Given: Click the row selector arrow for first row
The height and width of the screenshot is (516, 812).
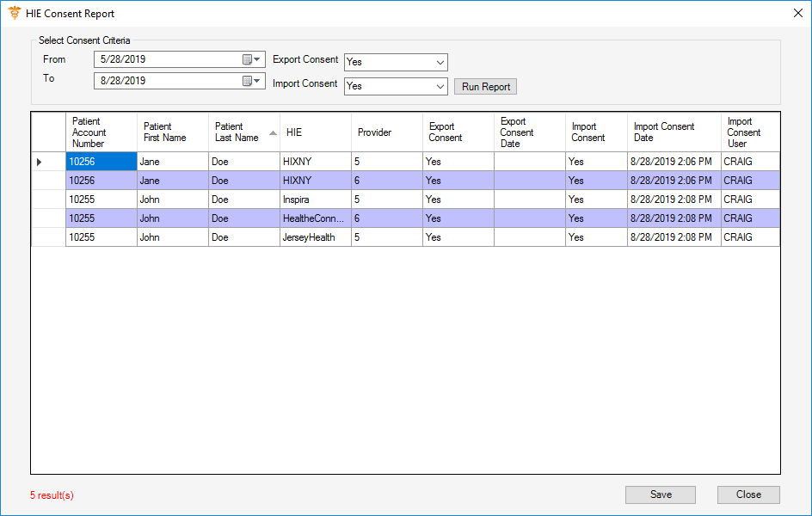Looking at the screenshot, I should click(x=40, y=162).
